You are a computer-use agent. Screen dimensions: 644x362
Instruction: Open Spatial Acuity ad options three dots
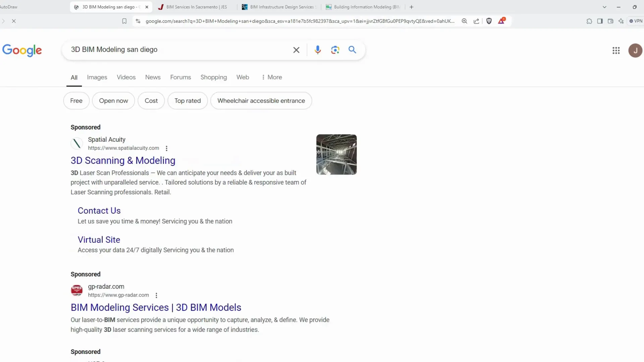point(167,148)
